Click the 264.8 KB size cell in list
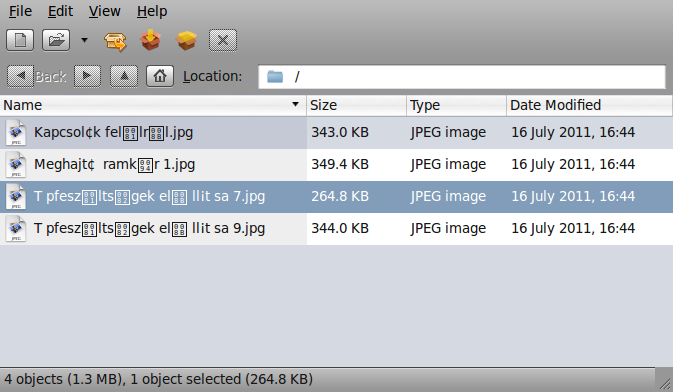The height and width of the screenshot is (392, 673). click(340, 197)
